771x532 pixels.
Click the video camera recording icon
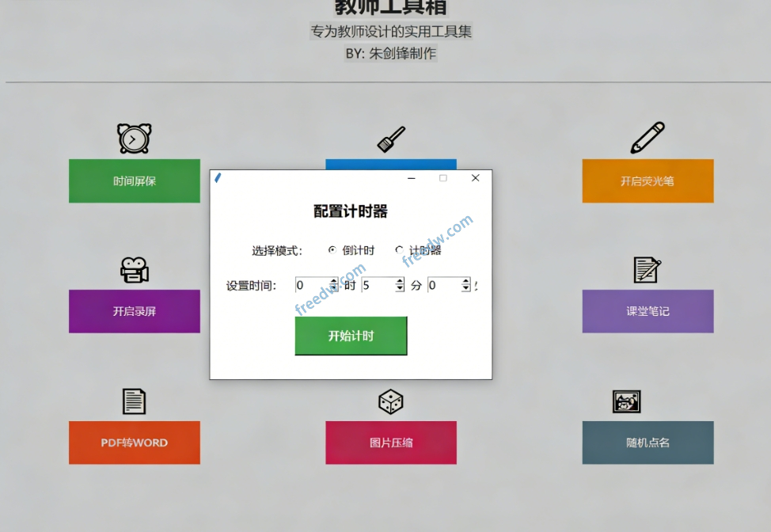134,269
